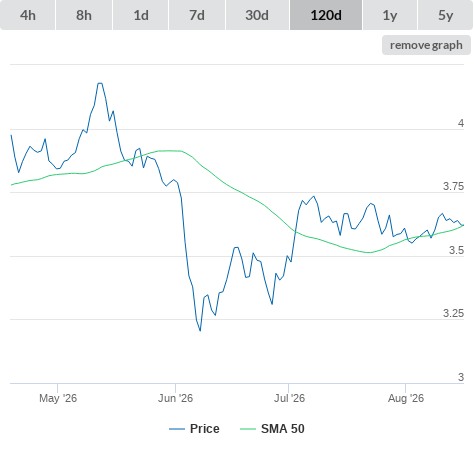Viewport: 474px width, 455px height.
Task: Click the Aug '26 axis label
Action: [406, 398]
